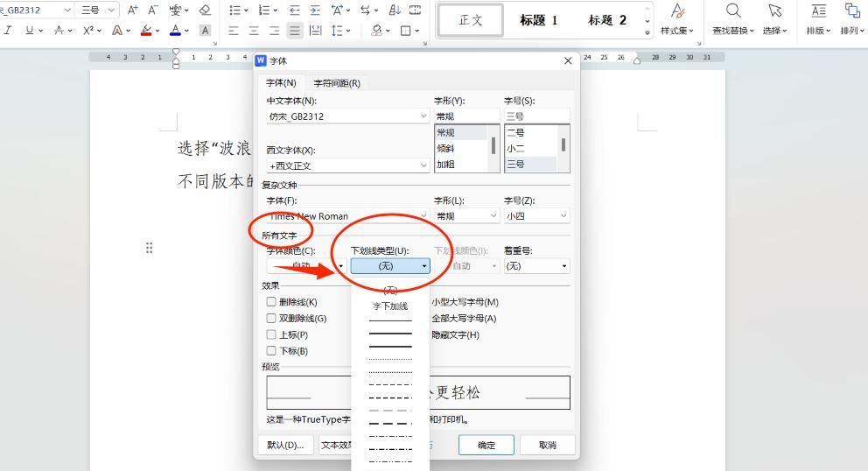Choose 字下加线 from the underline list
868x471 pixels.
pyautogui.click(x=390, y=306)
